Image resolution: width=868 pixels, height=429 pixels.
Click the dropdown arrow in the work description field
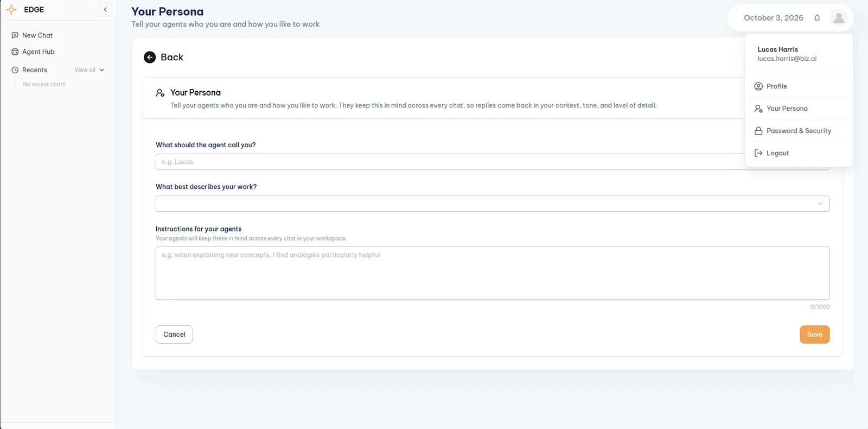tap(820, 204)
